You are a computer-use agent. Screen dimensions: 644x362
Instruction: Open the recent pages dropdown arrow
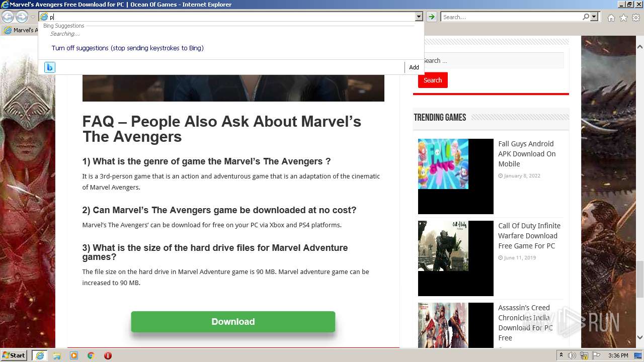tap(33, 17)
